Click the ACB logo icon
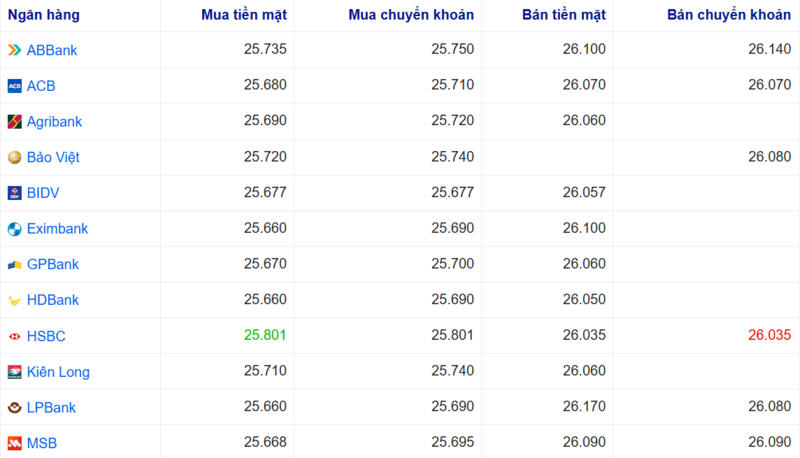The height and width of the screenshot is (458, 800). point(14,86)
